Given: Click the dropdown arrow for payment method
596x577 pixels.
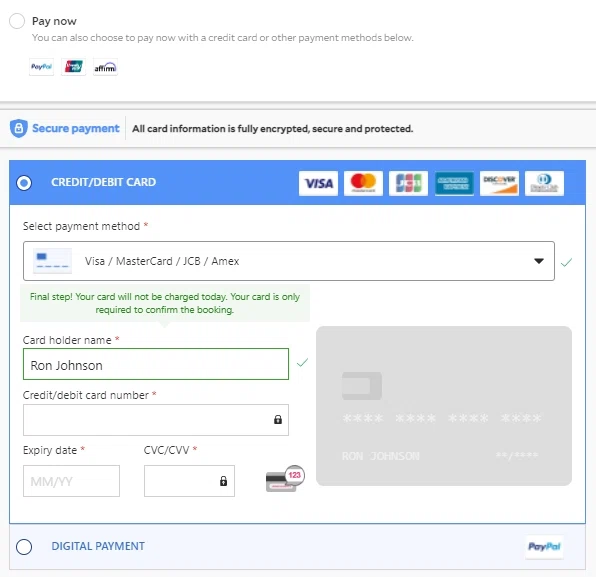Looking at the screenshot, I should (539, 261).
